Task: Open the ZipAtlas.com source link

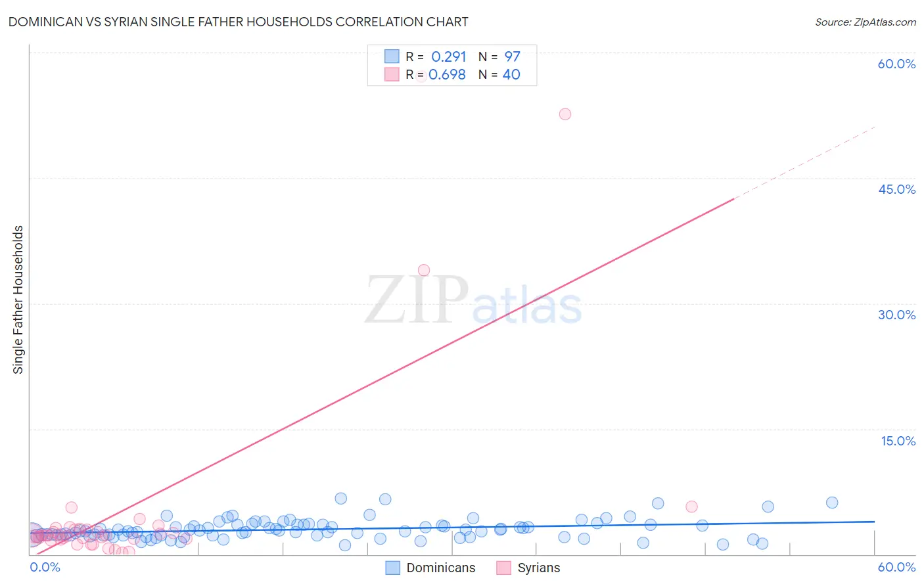Action: click(x=866, y=22)
